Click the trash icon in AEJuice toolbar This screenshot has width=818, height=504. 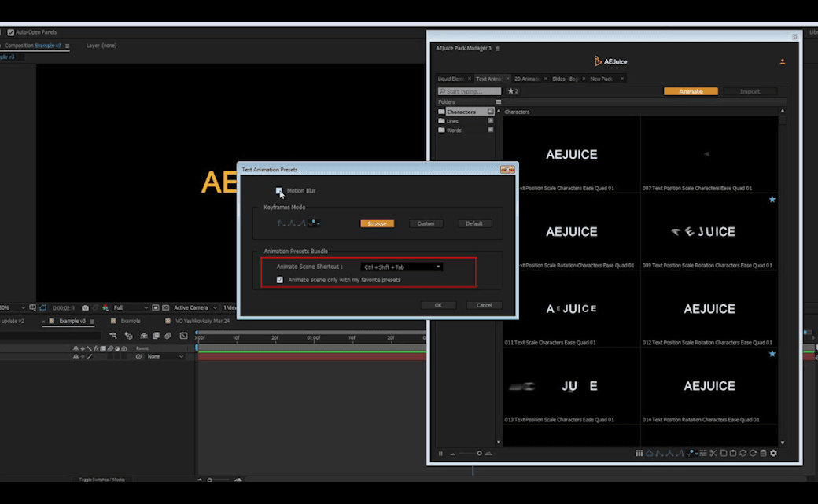763,454
